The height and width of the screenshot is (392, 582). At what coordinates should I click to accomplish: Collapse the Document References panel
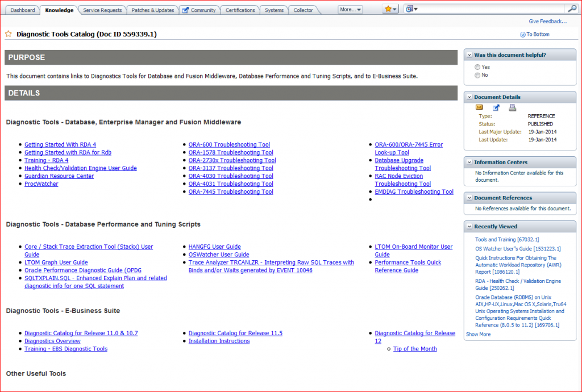tap(469, 198)
